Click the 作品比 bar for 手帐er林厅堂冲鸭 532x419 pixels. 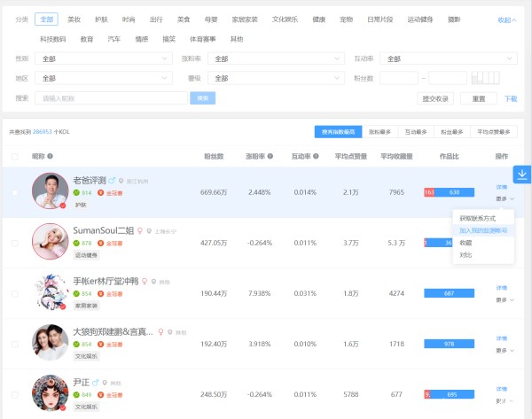pyautogui.click(x=450, y=293)
